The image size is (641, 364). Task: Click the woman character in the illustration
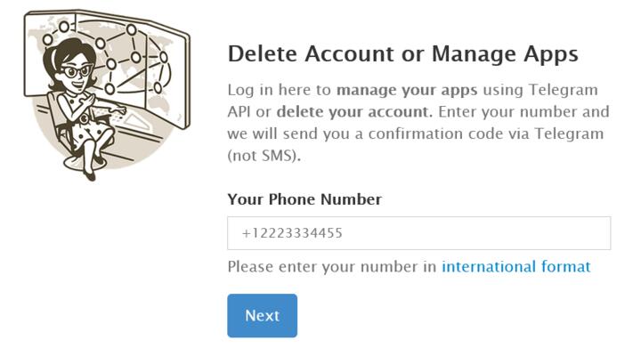click(83, 98)
